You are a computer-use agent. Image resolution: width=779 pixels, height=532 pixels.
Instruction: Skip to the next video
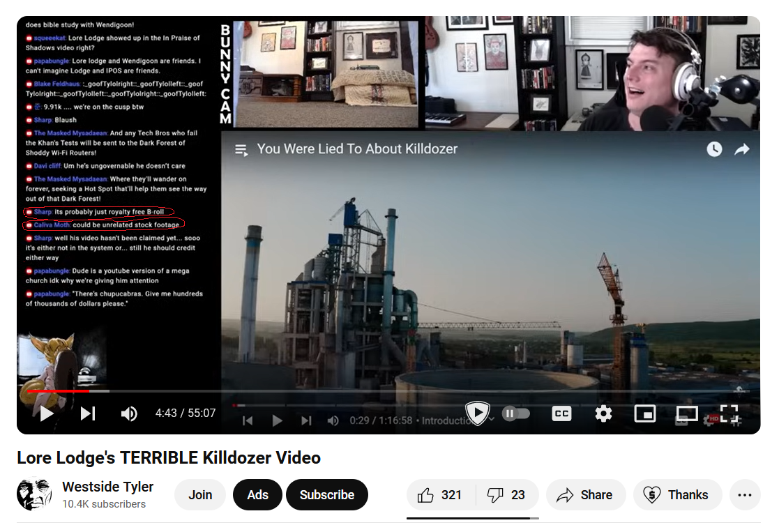point(88,413)
